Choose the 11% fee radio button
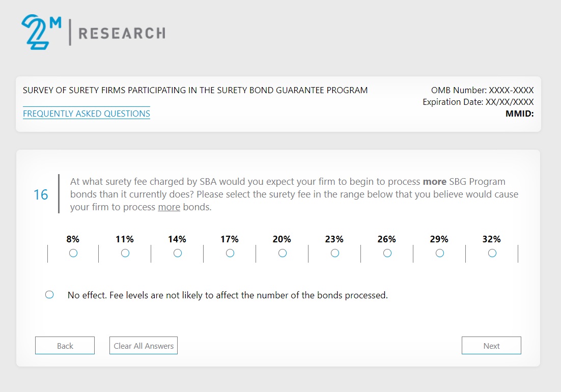Image resolution: width=561 pixels, height=392 pixels. (x=125, y=253)
